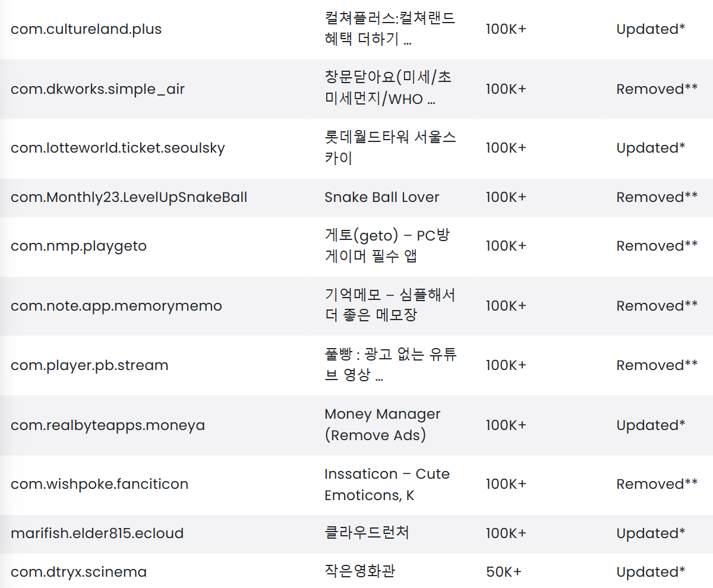The height and width of the screenshot is (588, 713).
Task: Select the 클라우드런처 app name
Action: pos(367,533)
